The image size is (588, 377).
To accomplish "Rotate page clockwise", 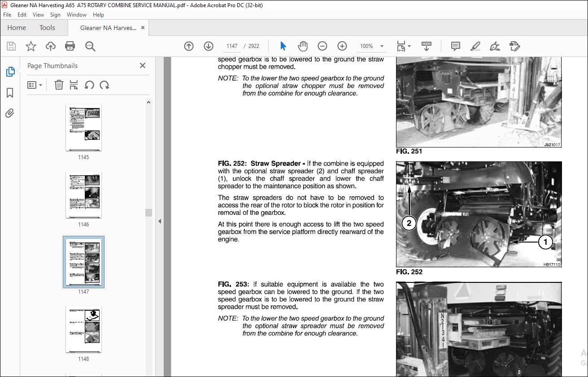I will click(105, 85).
